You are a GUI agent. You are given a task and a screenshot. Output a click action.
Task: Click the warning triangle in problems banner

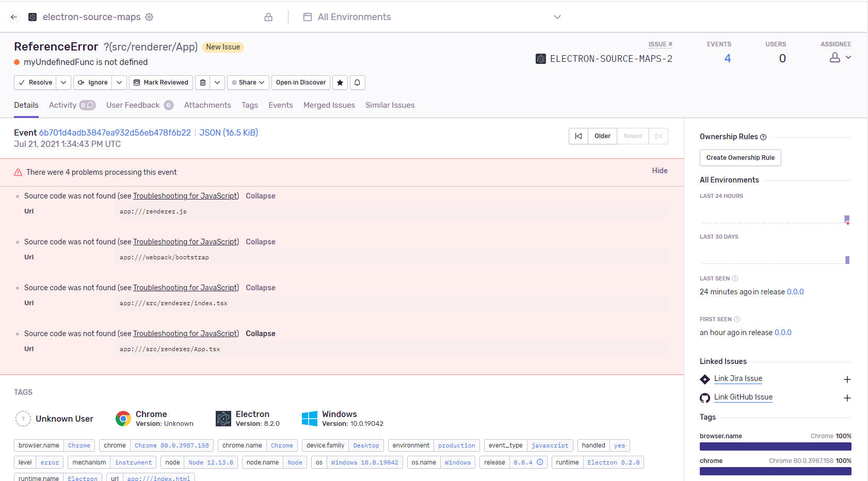(18, 172)
